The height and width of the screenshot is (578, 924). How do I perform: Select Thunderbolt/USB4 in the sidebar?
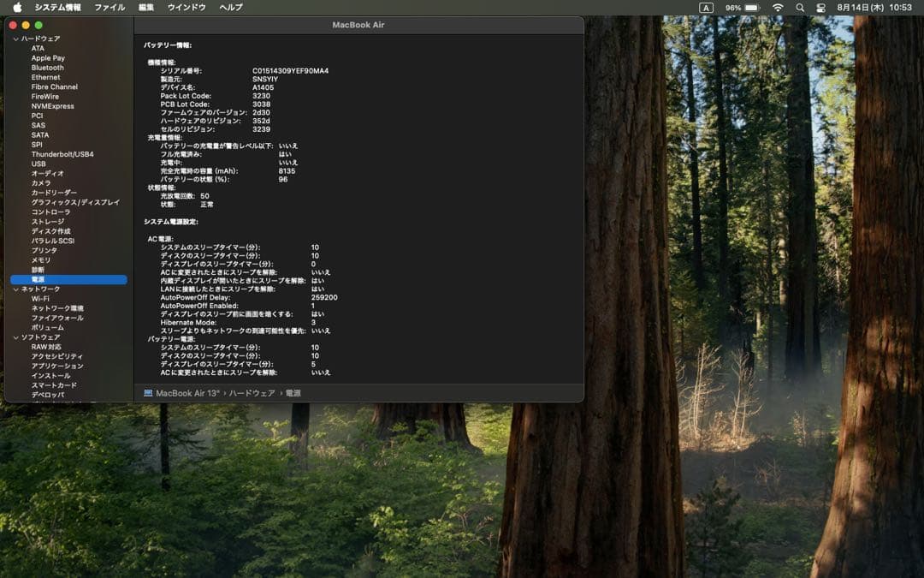point(62,154)
